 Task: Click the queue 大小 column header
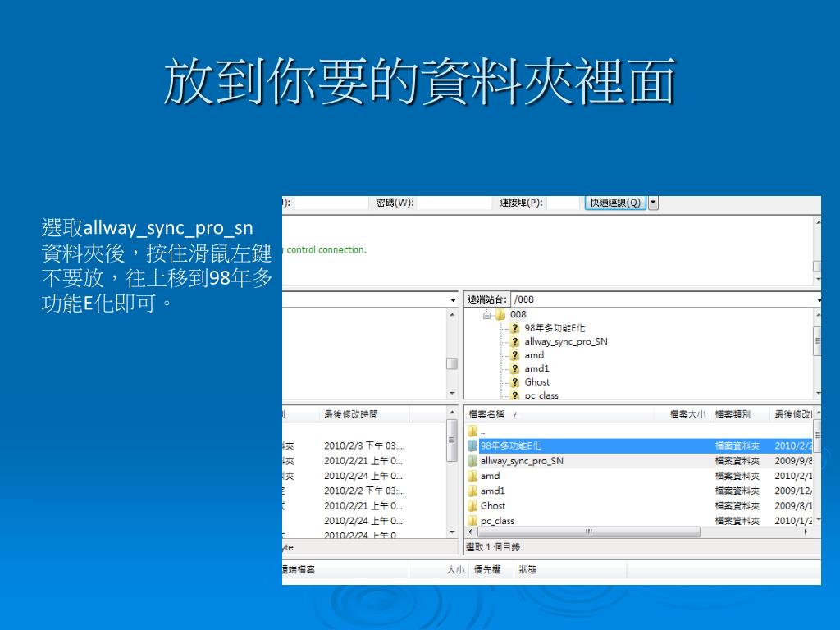(439, 569)
